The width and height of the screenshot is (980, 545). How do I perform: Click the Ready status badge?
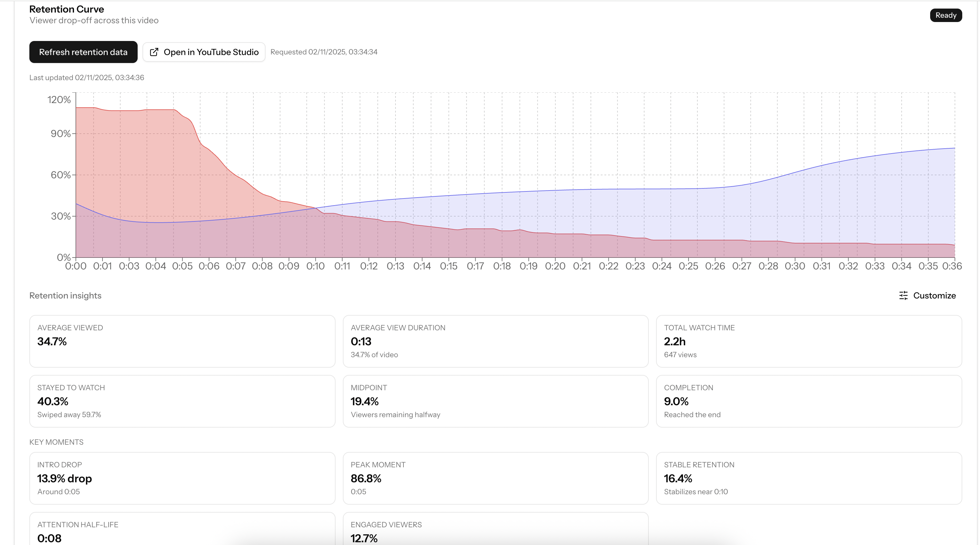(946, 15)
